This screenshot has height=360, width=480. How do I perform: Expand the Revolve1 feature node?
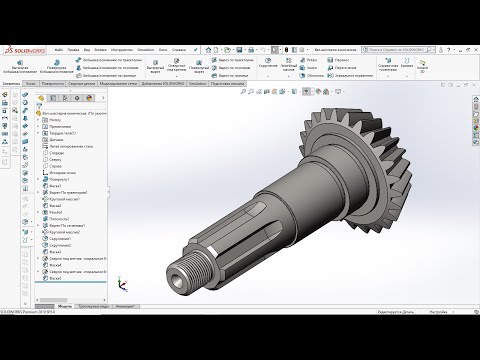pos(38,179)
